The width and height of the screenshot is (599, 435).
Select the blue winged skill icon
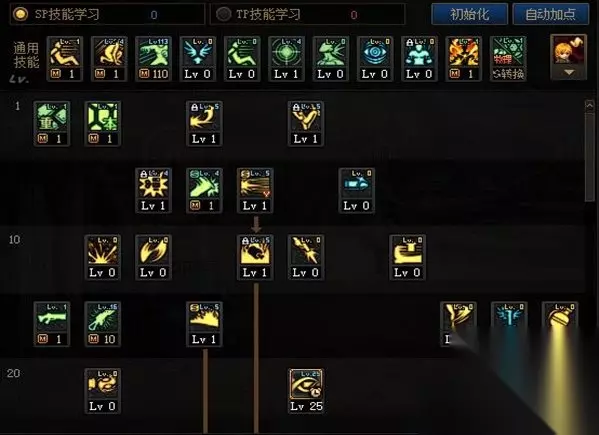click(x=198, y=58)
